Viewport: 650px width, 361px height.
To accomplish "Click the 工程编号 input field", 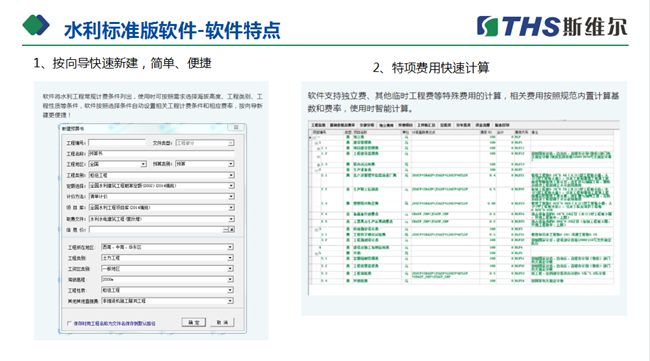I will [117, 143].
